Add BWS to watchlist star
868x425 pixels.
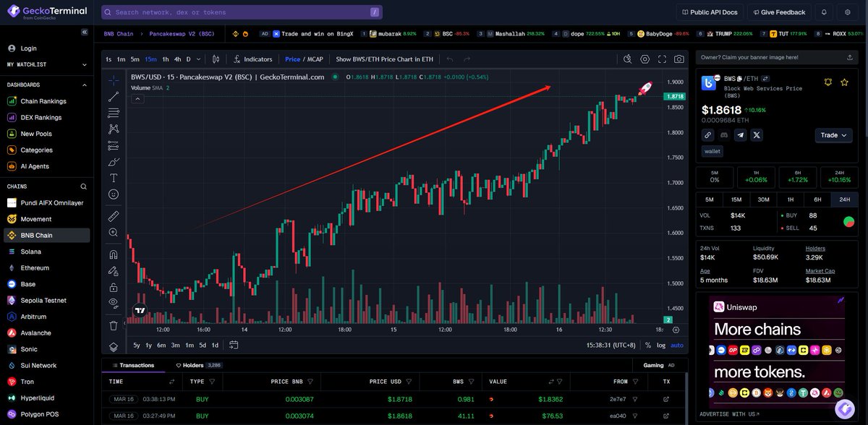[x=844, y=82]
